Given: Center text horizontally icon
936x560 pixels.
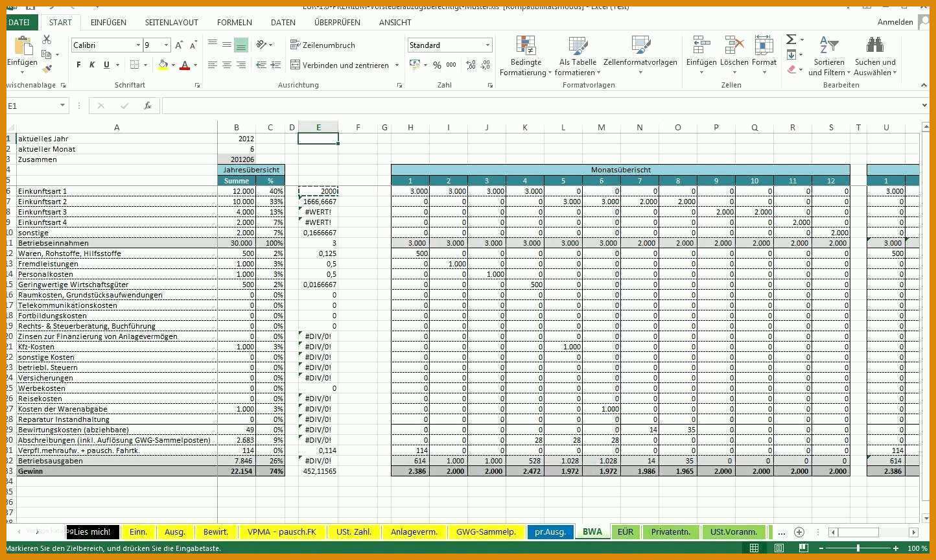Looking at the screenshot, I should [227, 65].
